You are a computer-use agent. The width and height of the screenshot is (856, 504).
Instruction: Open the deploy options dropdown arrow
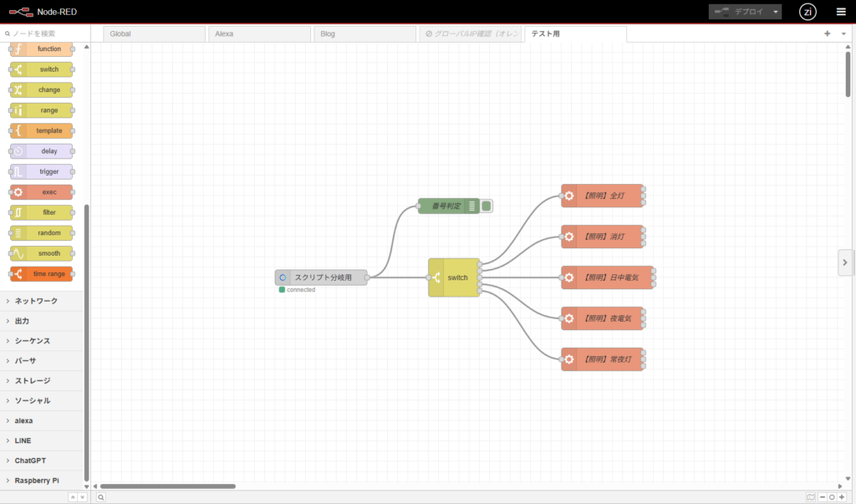click(x=776, y=12)
